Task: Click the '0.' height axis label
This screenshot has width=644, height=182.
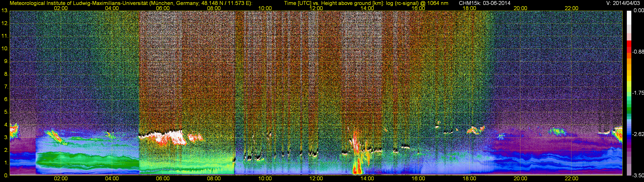Action: point(6,176)
